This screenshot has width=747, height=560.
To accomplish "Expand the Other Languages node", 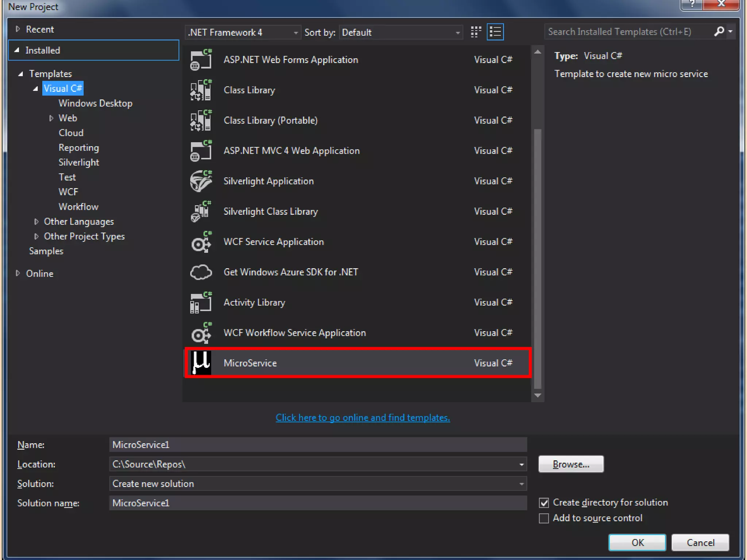I will 36,222.
